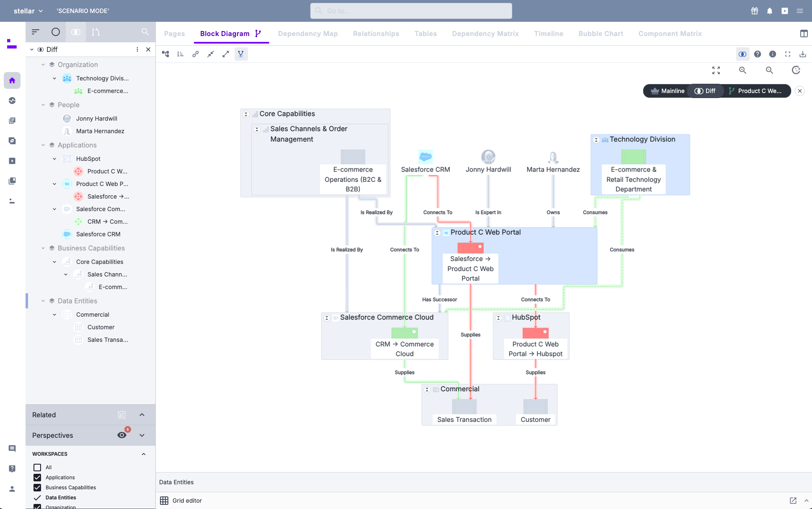Click the link icon in diagram toolbar
Image resolution: width=812 pixels, height=509 pixels.
[x=196, y=54]
